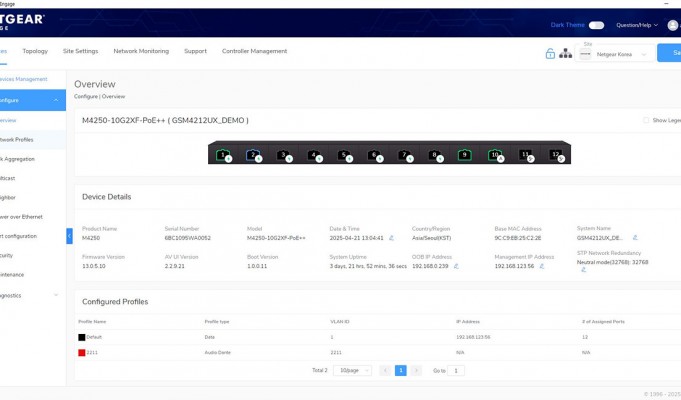Viewport: 681px width, 400px height.
Task: Select Neighbor in the sidebar
Action: [x=33, y=198]
